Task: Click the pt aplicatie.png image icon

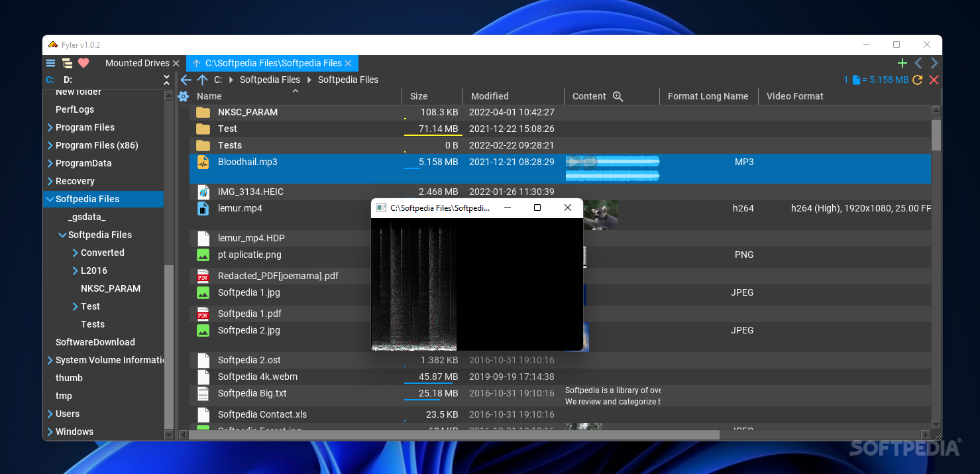Action: pyautogui.click(x=203, y=255)
